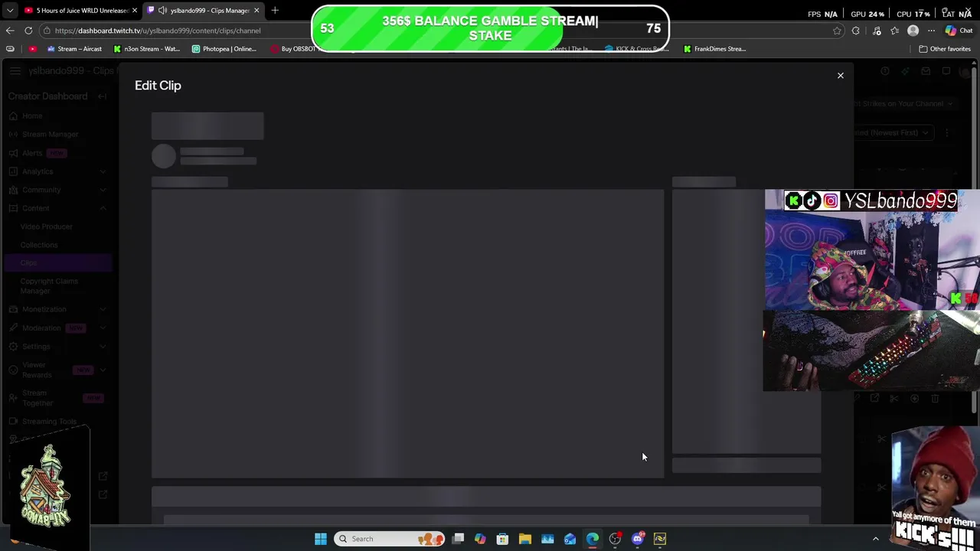
Task: Open Collections under Content
Action: point(38,245)
